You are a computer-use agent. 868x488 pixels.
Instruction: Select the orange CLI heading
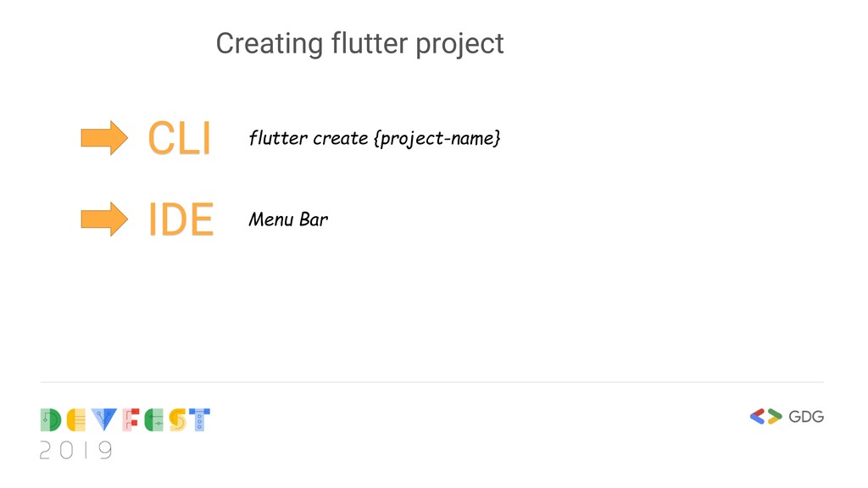(179, 138)
